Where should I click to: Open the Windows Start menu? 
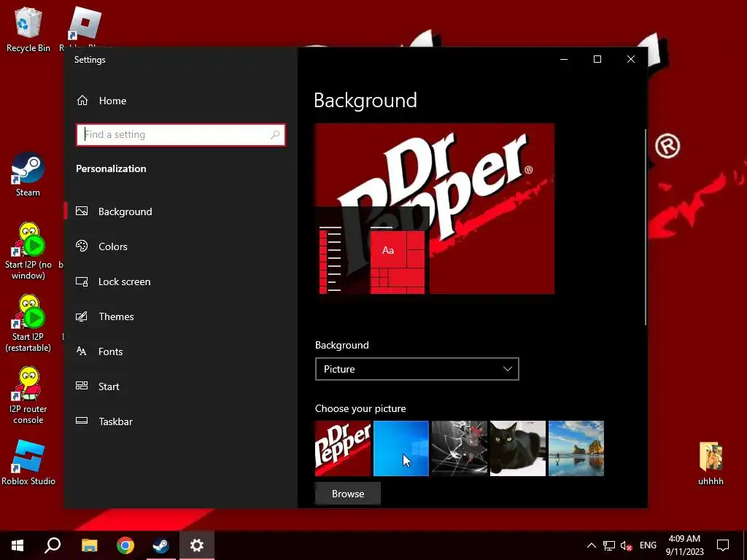18,545
